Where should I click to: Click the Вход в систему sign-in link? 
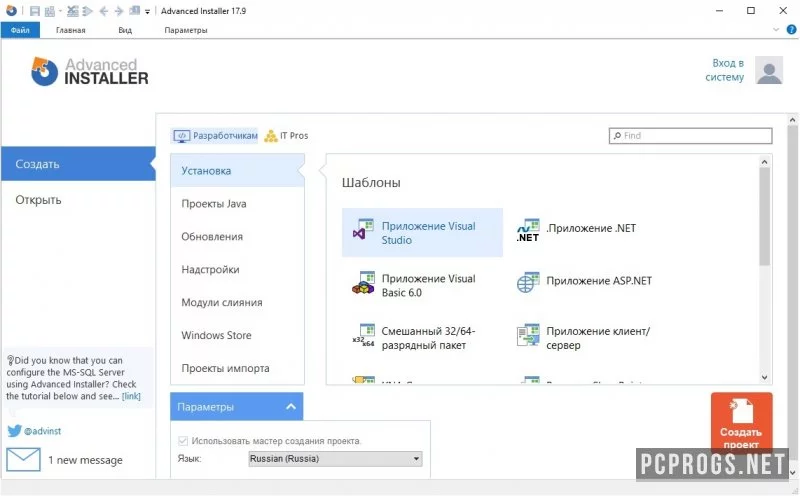pyautogui.click(x=724, y=70)
